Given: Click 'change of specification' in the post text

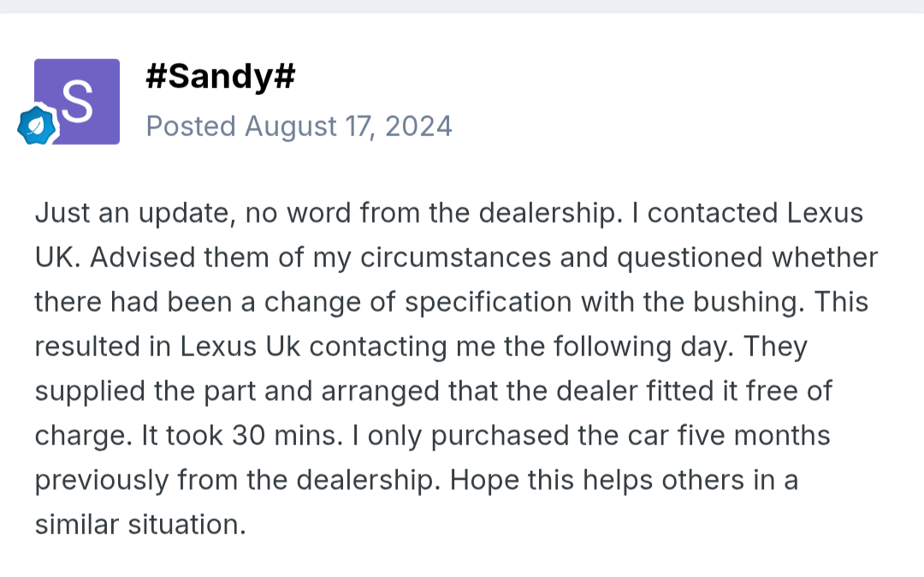Looking at the screenshot, I should coord(418,302).
